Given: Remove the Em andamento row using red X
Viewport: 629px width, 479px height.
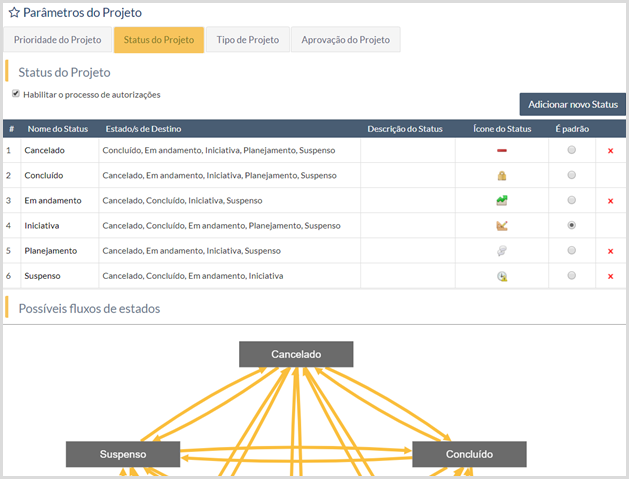Looking at the screenshot, I should (x=610, y=201).
